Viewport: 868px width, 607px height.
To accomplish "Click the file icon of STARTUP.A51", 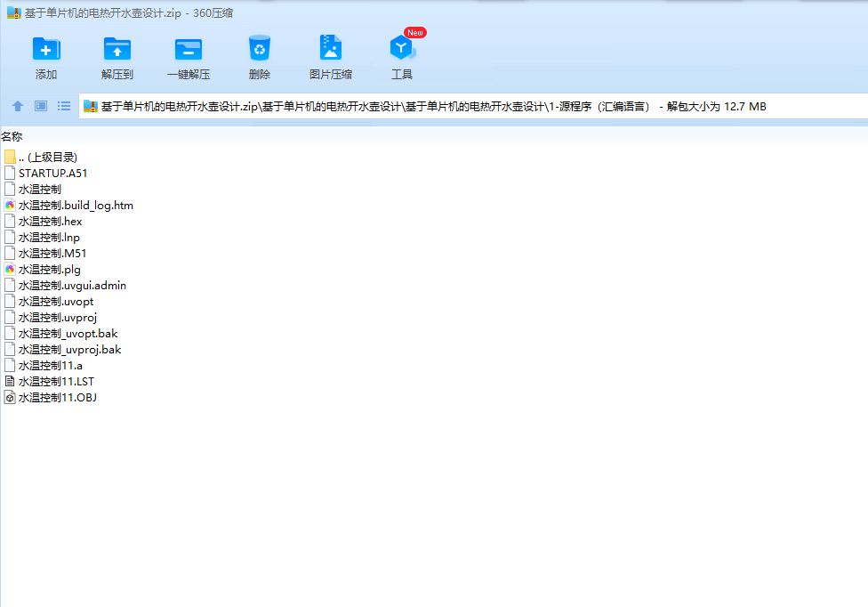I will click(10, 173).
